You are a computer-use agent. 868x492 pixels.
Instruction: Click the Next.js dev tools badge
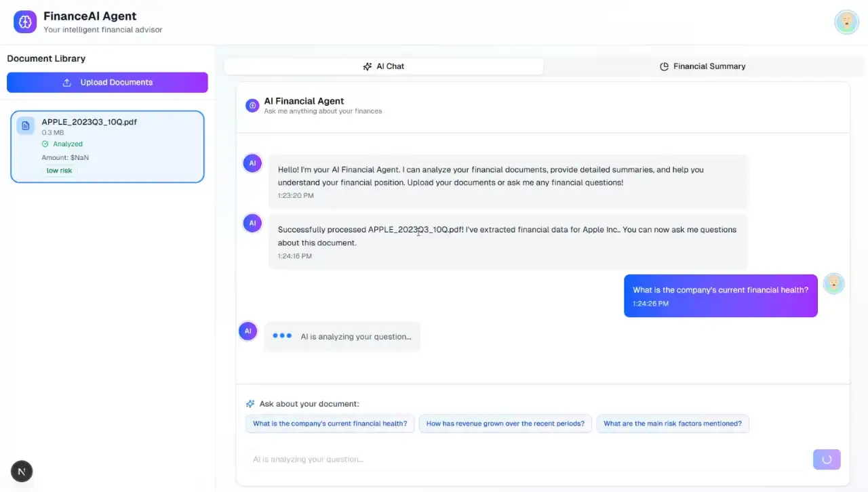[x=22, y=471]
